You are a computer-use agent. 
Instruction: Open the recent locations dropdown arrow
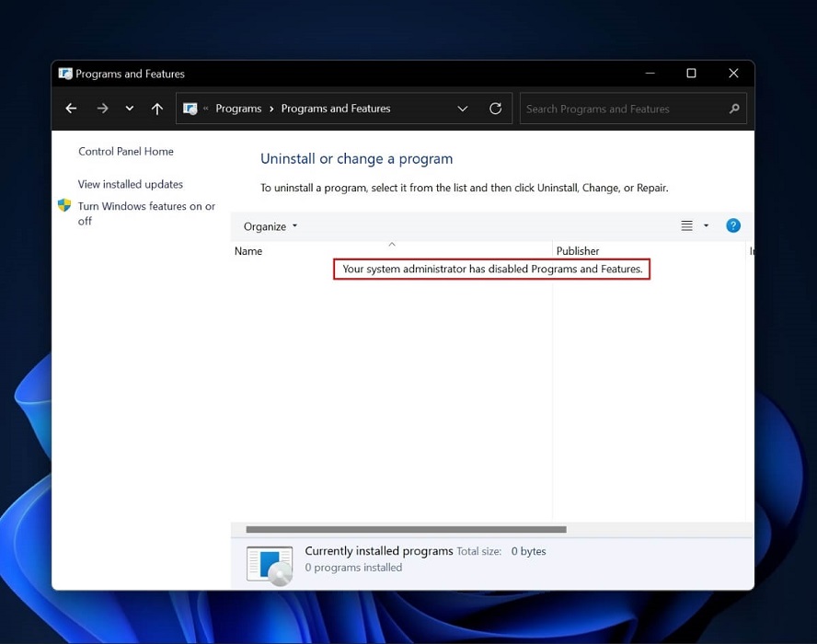(130, 109)
